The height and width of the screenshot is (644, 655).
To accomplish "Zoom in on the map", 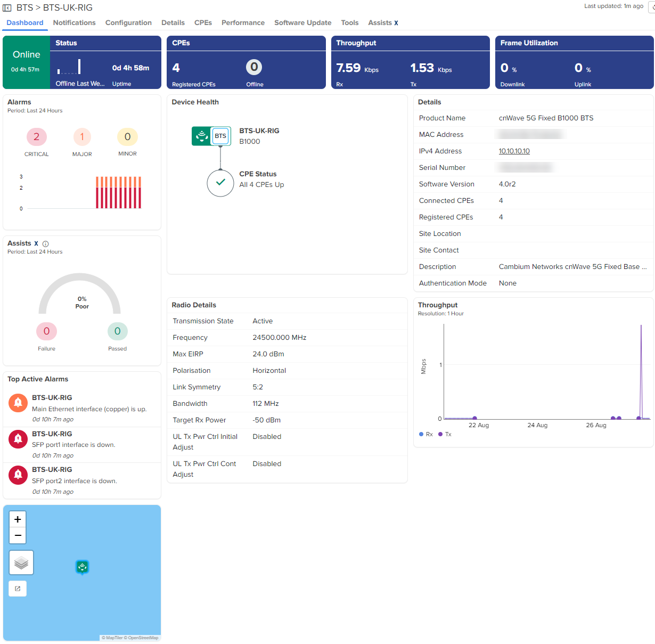I will [x=18, y=519].
